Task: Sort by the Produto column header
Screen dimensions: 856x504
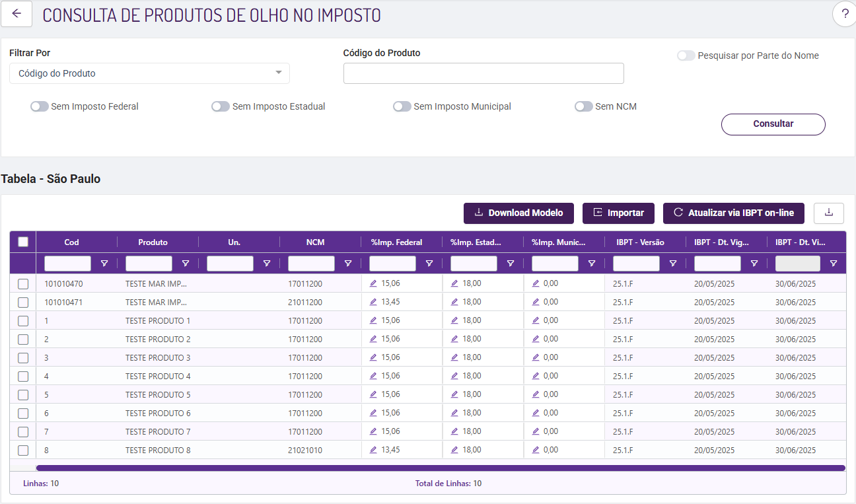Action: (x=153, y=242)
